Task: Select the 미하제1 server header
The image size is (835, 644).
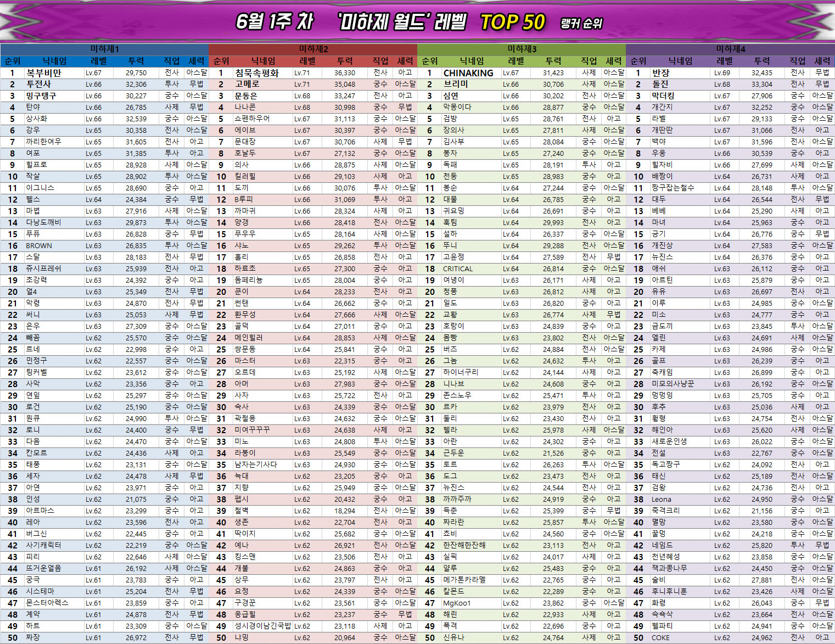Action: click(x=104, y=49)
